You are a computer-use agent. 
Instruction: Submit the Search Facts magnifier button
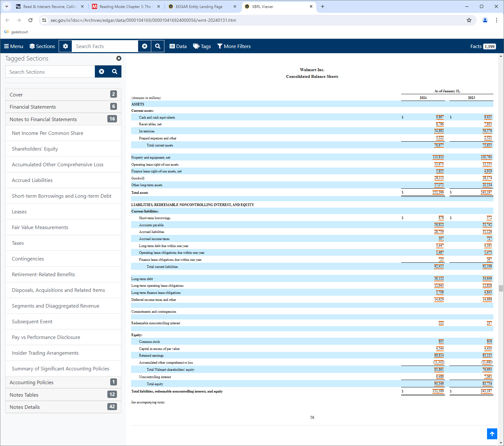click(158, 46)
